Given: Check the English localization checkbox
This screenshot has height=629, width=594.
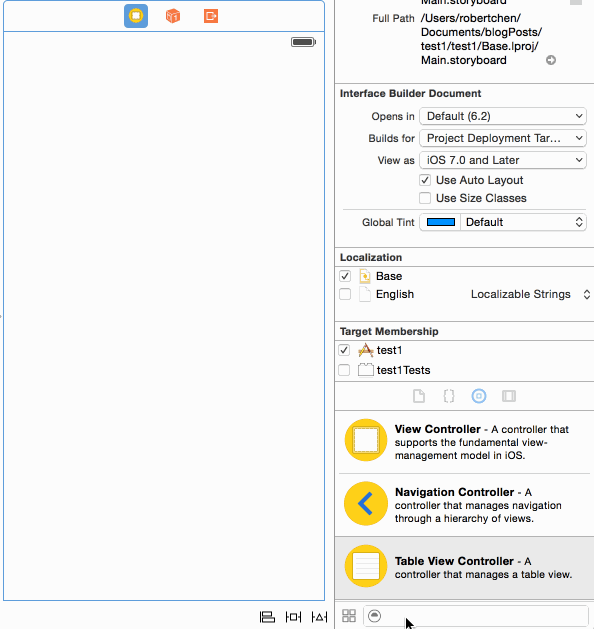Looking at the screenshot, I should [345, 294].
